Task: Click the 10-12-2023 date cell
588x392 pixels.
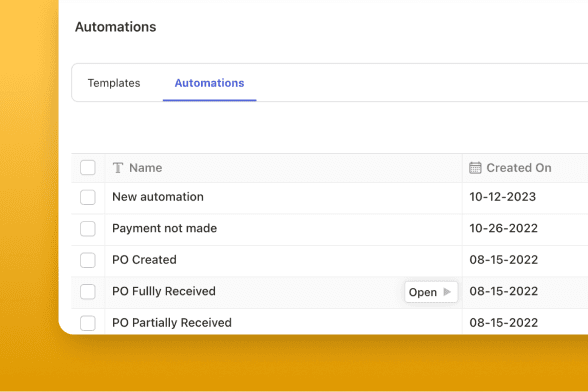Action: point(502,197)
